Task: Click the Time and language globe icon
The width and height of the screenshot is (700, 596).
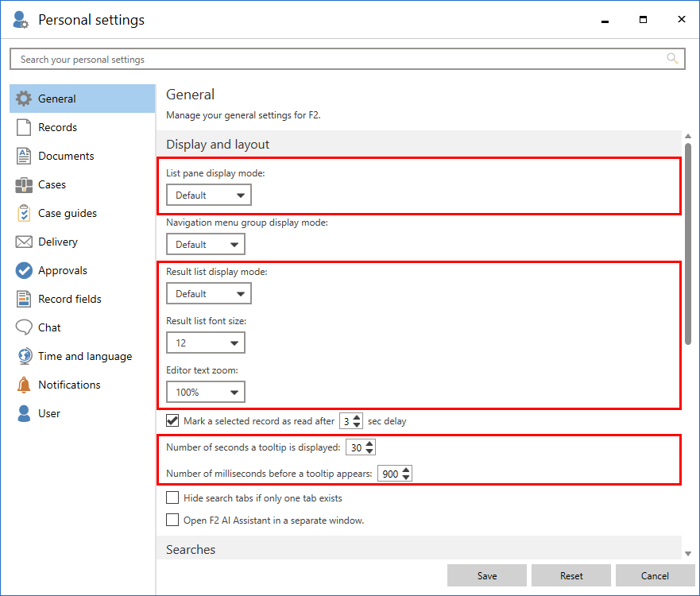Action: [x=25, y=356]
